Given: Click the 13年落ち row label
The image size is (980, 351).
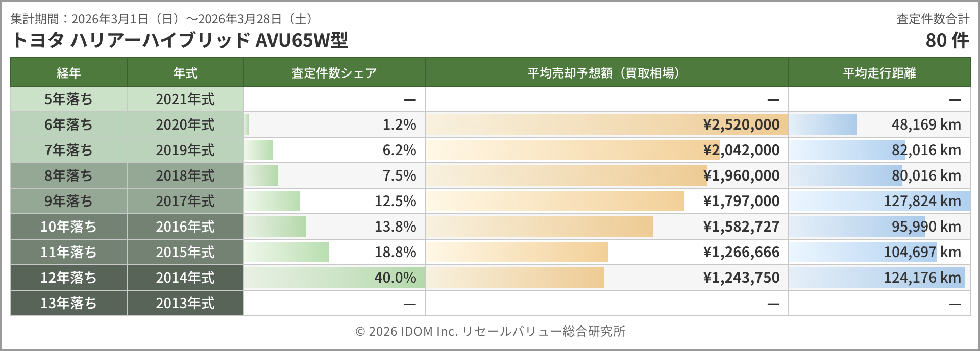Looking at the screenshot, I should (x=69, y=303).
